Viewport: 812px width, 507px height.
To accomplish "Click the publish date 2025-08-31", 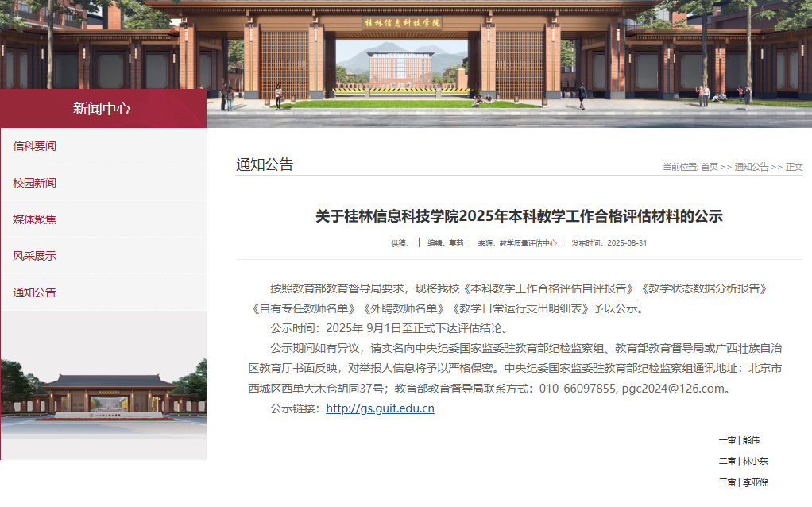I will (626, 243).
